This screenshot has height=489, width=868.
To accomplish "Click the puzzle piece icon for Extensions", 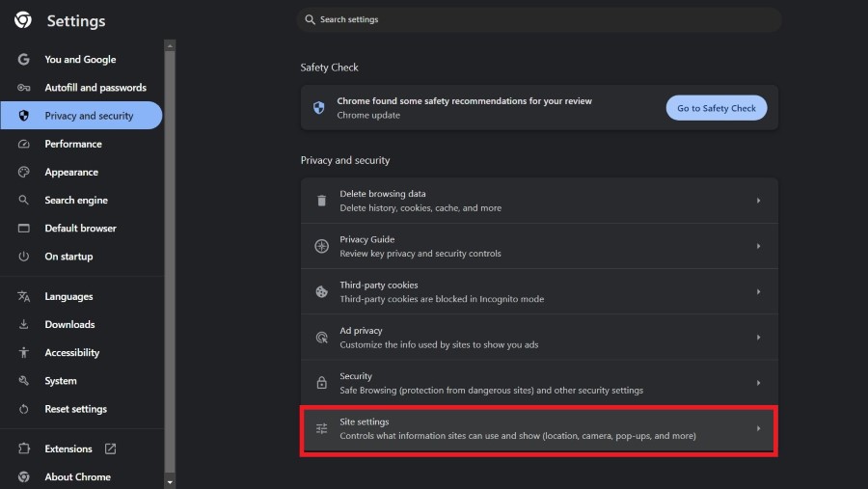I will click(x=23, y=448).
